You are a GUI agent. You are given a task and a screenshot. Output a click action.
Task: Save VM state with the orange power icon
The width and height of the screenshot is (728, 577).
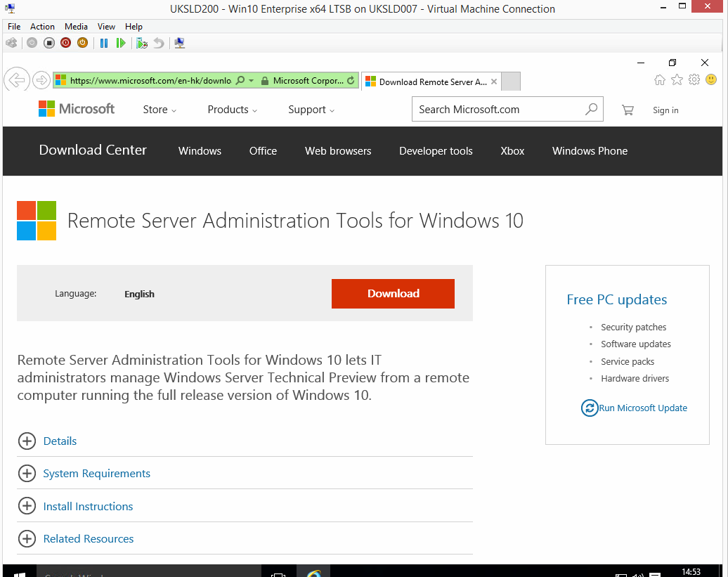[x=83, y=43]
